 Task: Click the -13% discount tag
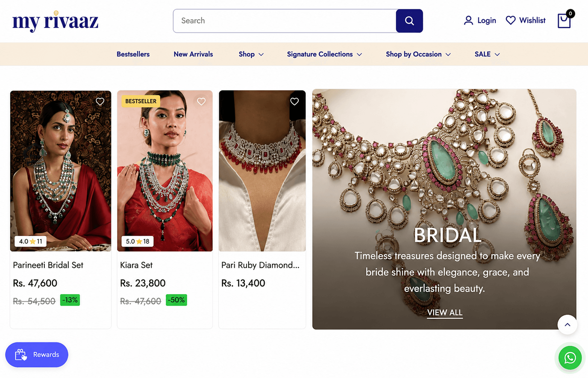coord(70,300)
